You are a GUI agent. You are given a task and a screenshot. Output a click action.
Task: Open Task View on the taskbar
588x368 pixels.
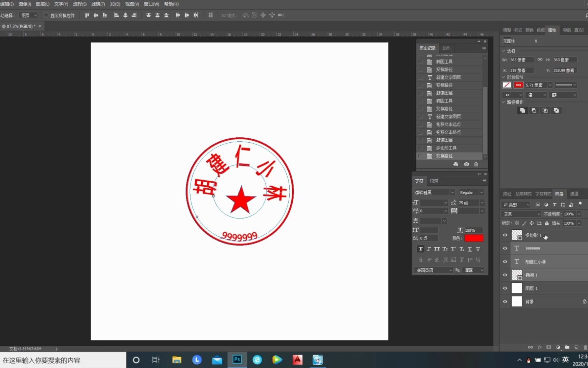point(156,360)
